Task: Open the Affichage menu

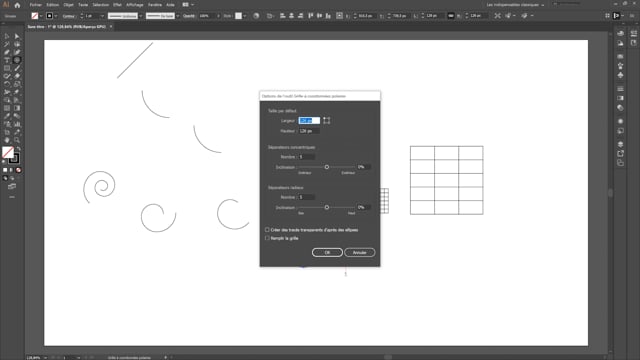Action: point(134,5)
